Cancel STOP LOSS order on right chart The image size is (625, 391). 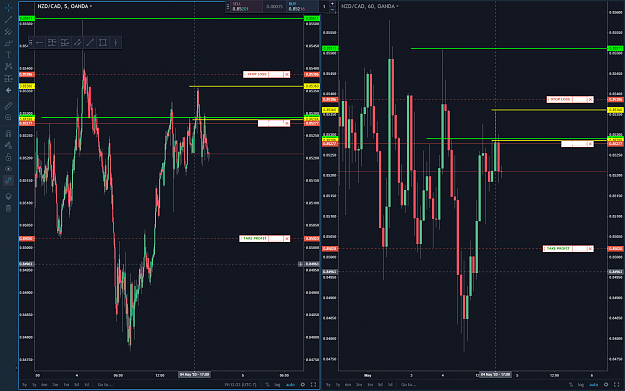[590, 100]
